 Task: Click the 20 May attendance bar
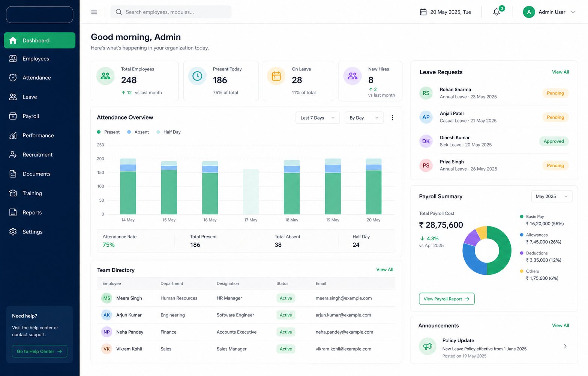pos(373,186)
